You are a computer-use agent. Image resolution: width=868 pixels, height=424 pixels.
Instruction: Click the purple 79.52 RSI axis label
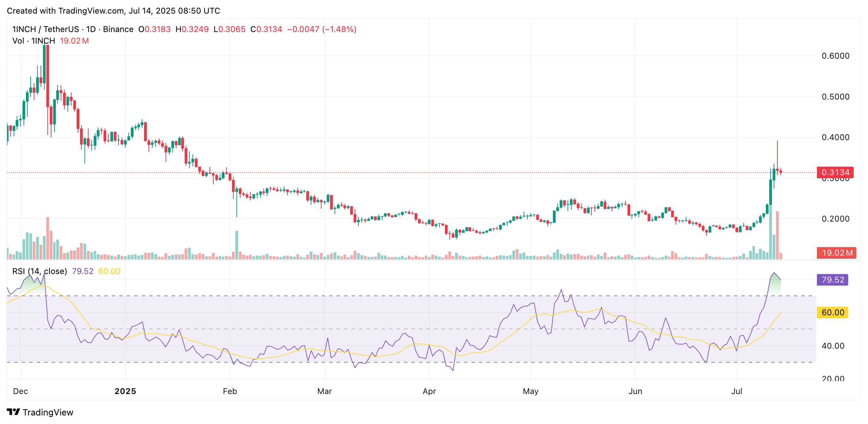pyautogui.click(x=833, y=280)
